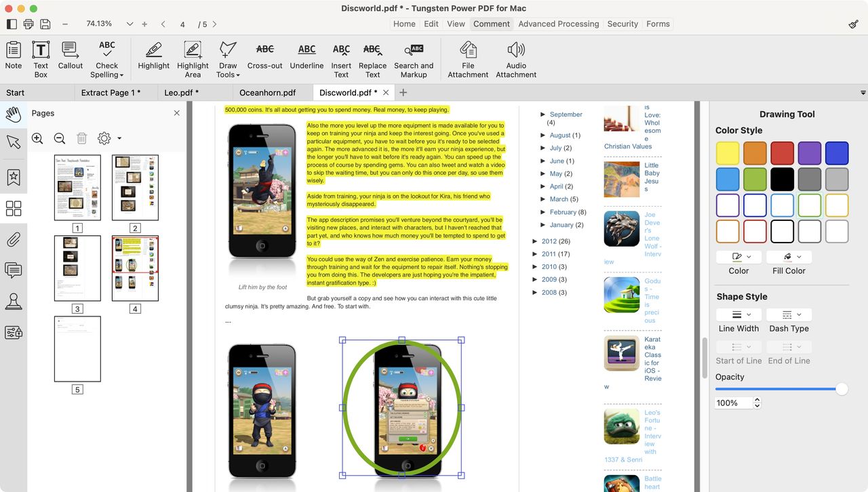Open Search and Markup

(x=414, y=60)
